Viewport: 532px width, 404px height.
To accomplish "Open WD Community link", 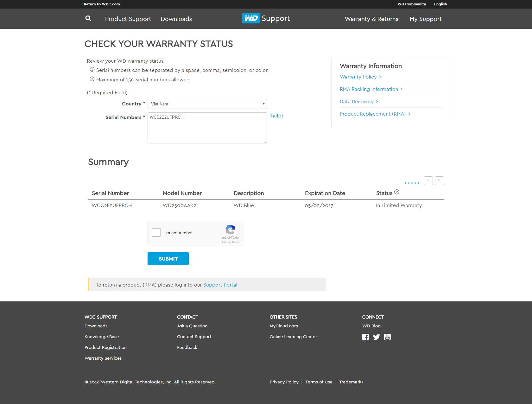I will pyautogui.click(x=412, y=4).
